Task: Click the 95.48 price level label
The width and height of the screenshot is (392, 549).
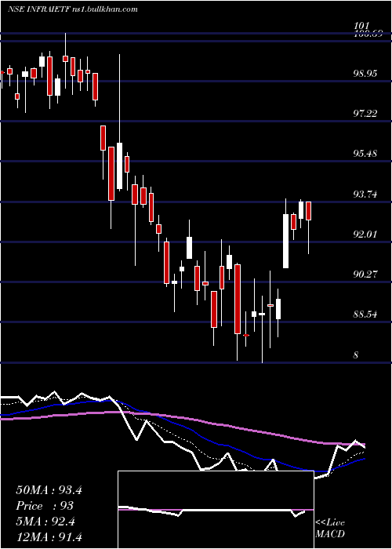Action: 365,154
